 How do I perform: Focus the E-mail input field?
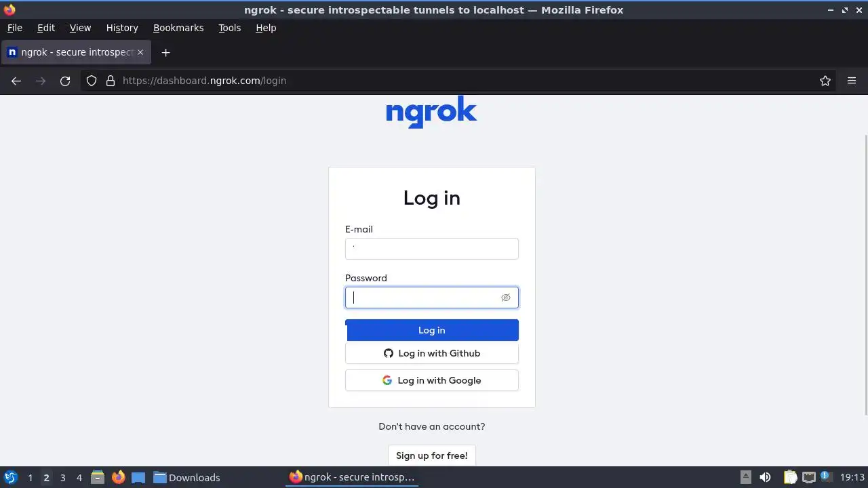coord(431,249)
